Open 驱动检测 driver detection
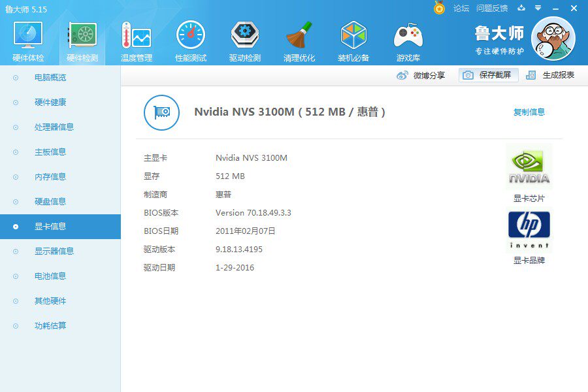588x392 pixels. coord(245,35)
